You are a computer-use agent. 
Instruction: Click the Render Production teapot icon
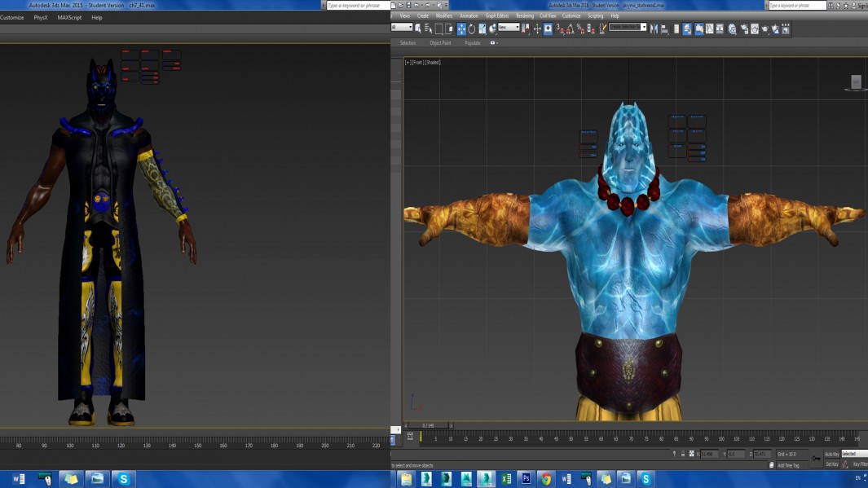point(765,29)
